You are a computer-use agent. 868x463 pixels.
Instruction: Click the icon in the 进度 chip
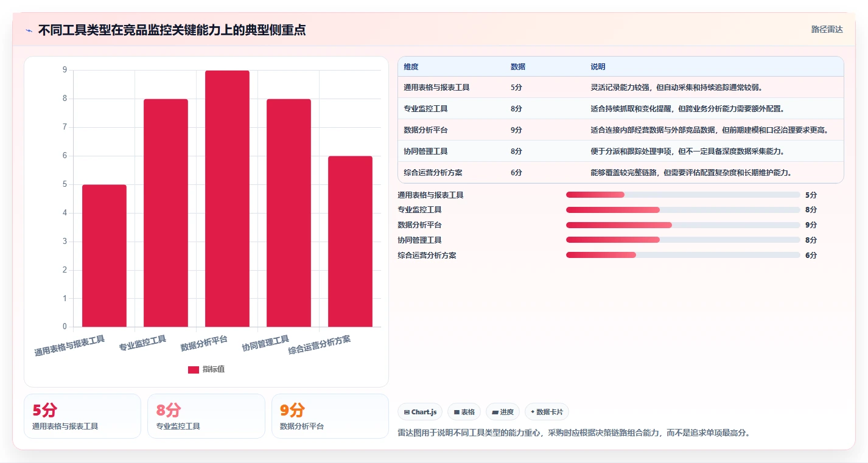[x=495, y=413]
